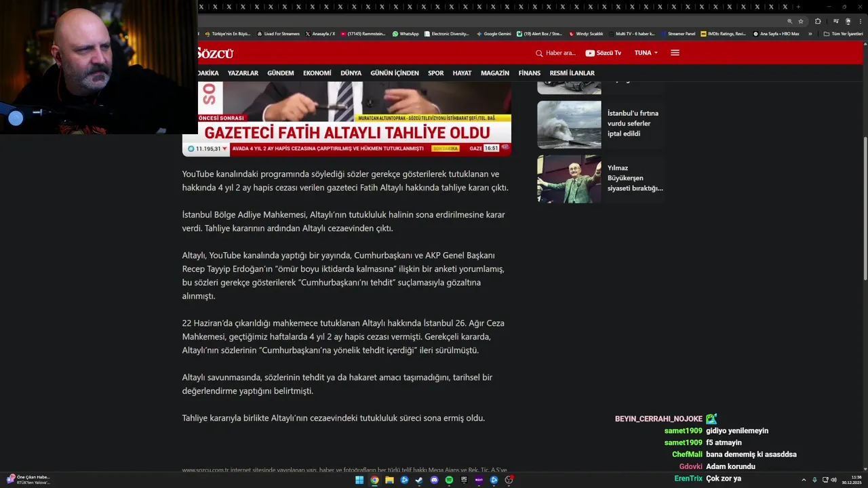This screenshot has width=868, height=488.
Task: Open clock and date in taskbar
Action: [852, 480]
